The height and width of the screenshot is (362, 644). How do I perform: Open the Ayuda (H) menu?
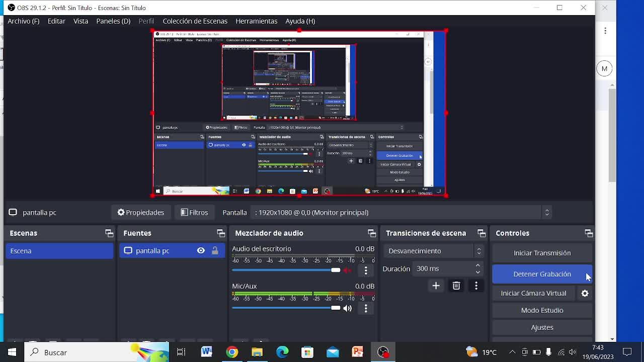click(300, 21)
